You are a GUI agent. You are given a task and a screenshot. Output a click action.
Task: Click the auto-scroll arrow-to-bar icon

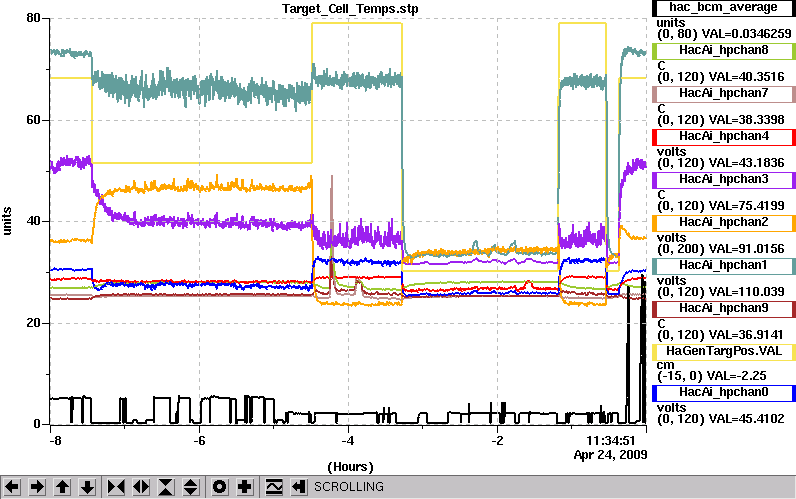pos(299,487)
